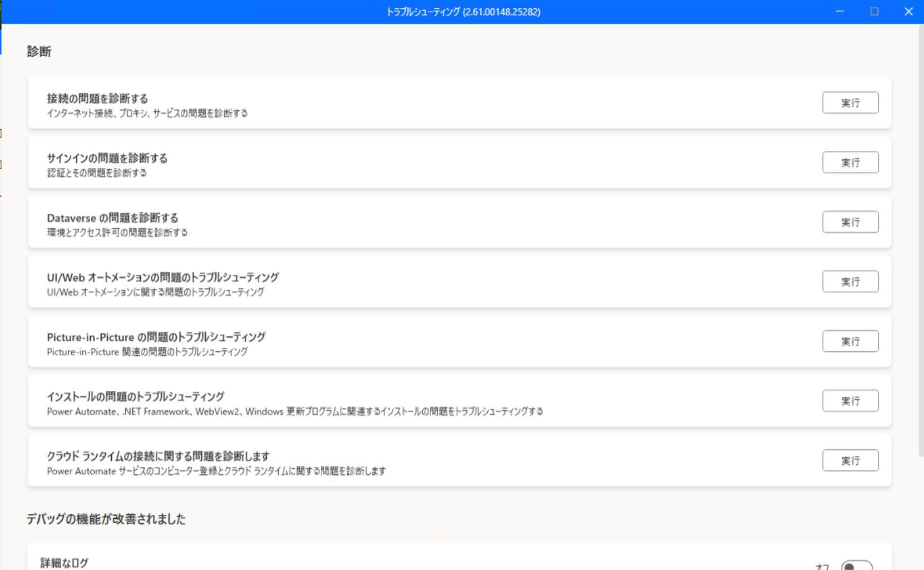Screen dimensions: 924x570
Task: Select the クラウド ランタイム card description
Action: click(x=216, y=471)
